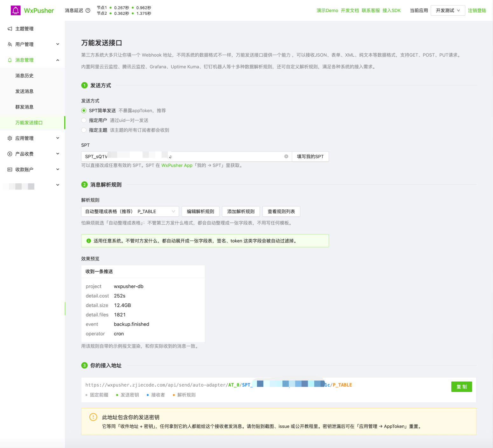Expand the 产品收费 sidebar menu
Image resolution: width=493 pixels, height=448 pixels.
pyautogui.click(x=58, y=154)
